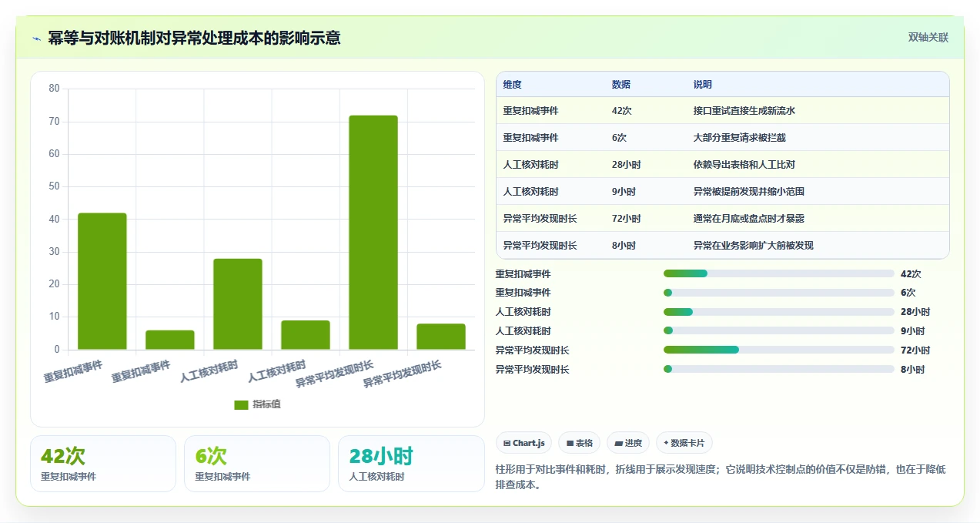Click the dashboard title 幂等与对账机制对异常处理成本的影响示意

(x=194, y=38)
